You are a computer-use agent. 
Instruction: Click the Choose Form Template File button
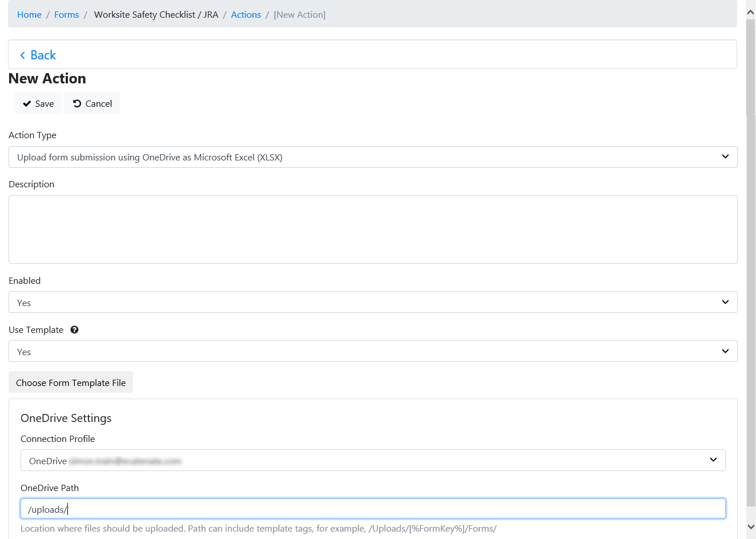tap(71, 383)
